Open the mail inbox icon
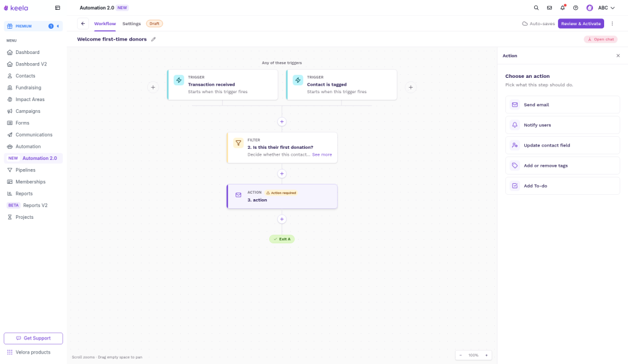Screen dimensions: 628x364 click(549, 7)
